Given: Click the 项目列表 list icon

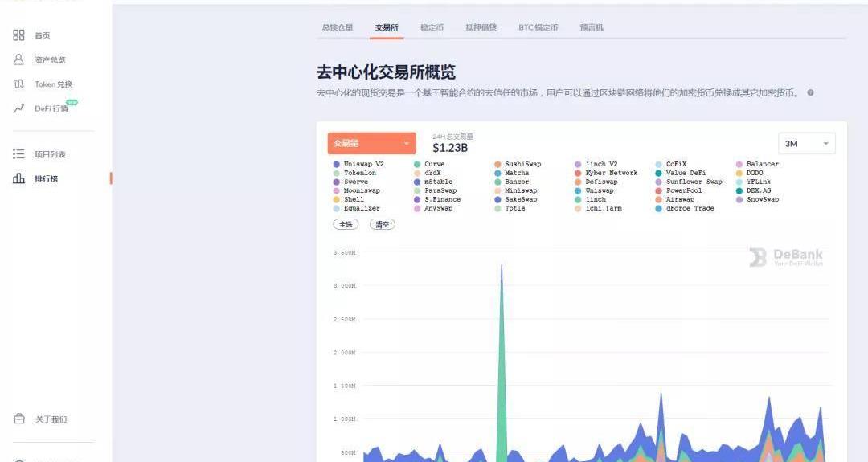Looking at the screenshot, I should pyautogui.click(x=18, y=154).
